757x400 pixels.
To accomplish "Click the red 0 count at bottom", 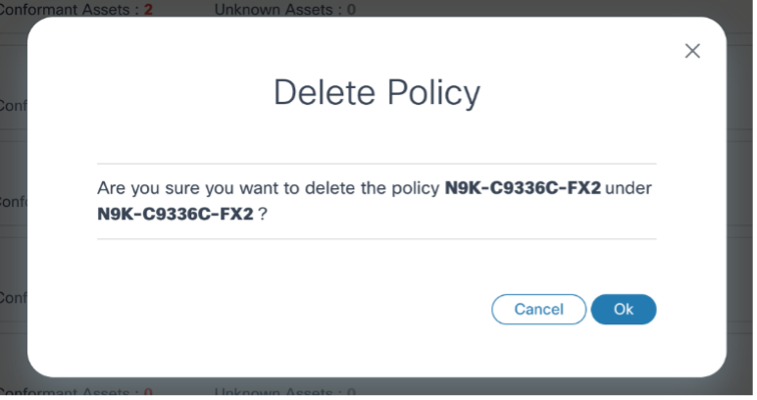I will click(x=148, y=393).
